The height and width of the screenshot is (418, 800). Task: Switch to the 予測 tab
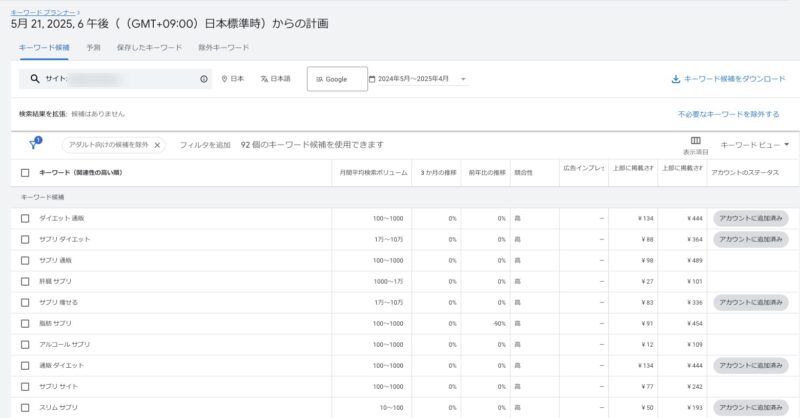pos(93,47)
